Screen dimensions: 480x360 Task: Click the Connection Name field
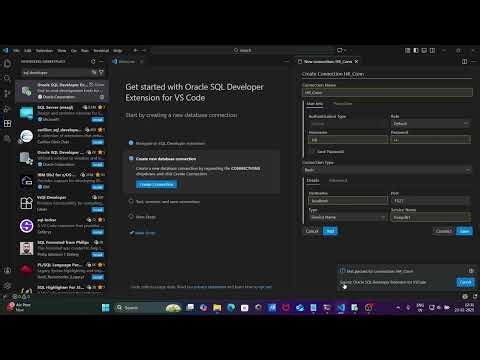[x=387, y=93]
